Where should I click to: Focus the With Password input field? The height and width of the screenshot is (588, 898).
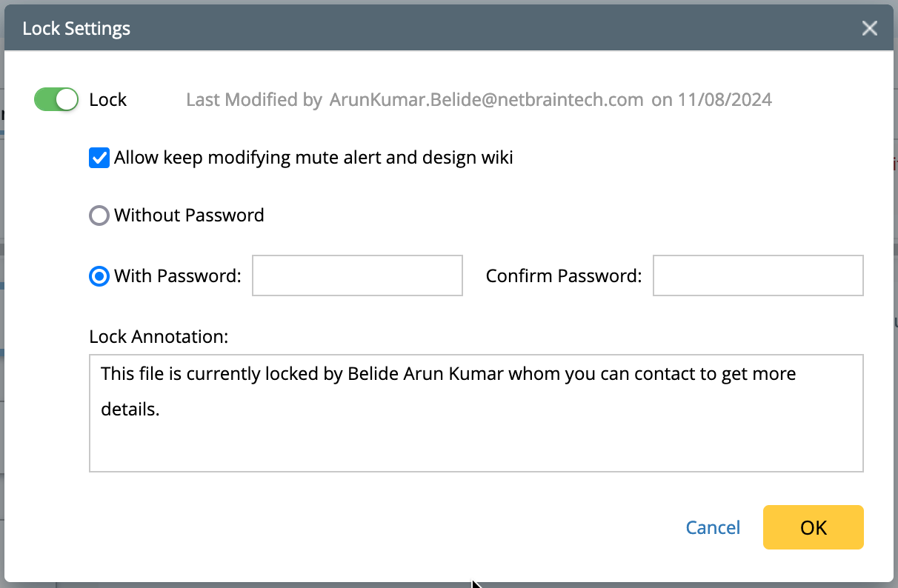coord(357,275)
